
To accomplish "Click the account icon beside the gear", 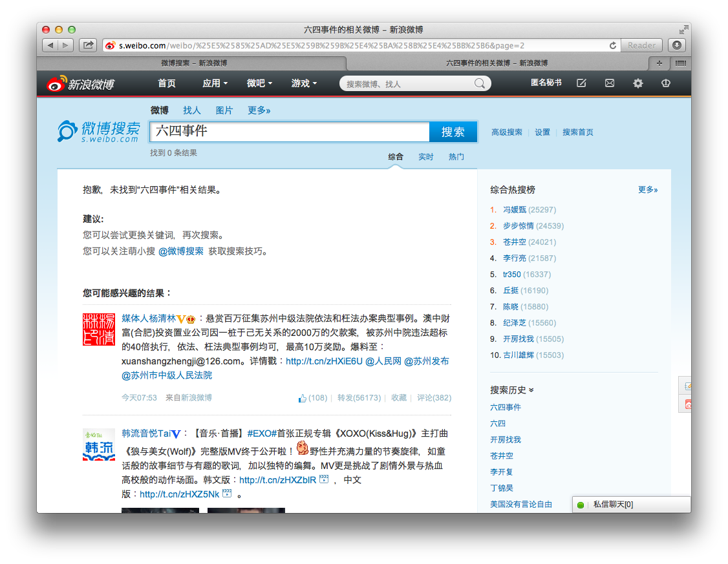I will 666,83.
